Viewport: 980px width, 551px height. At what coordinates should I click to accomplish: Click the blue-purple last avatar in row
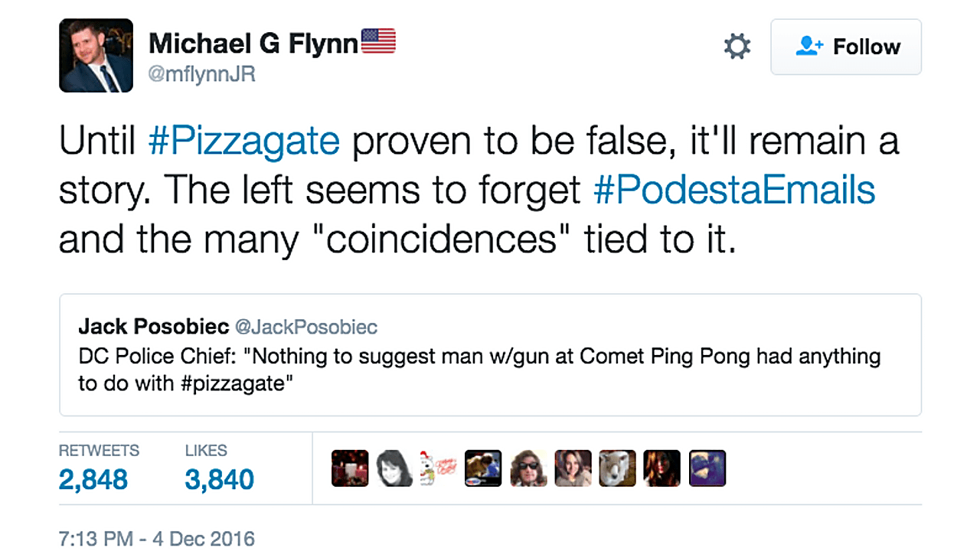(x=707, y=468)
